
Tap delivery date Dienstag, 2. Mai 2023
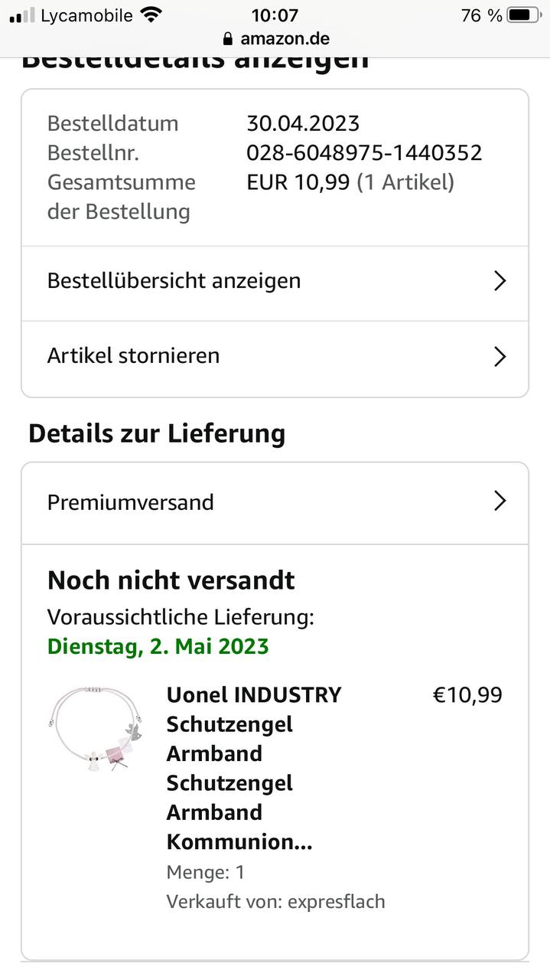click(x=158, y=646)
